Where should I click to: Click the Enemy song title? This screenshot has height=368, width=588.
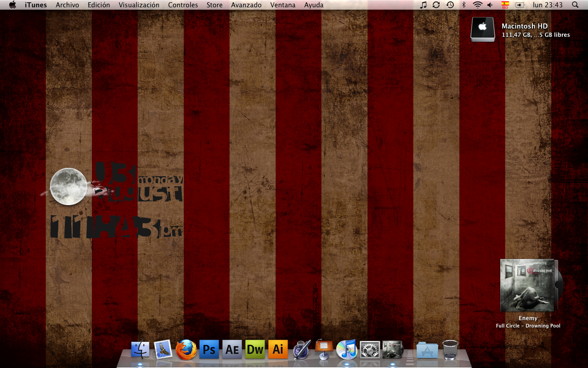[x=528, y=318]
